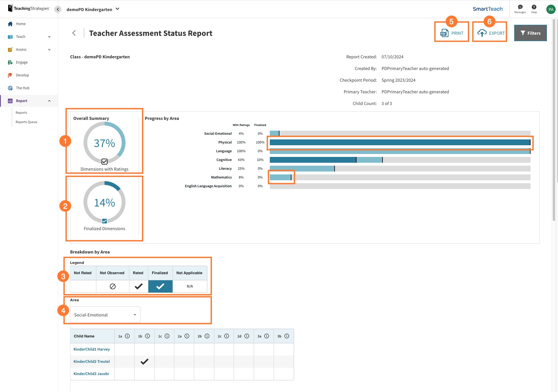Open the Engage section icon
The height and width of the screenshot is (392, 558).
point(10,62)
